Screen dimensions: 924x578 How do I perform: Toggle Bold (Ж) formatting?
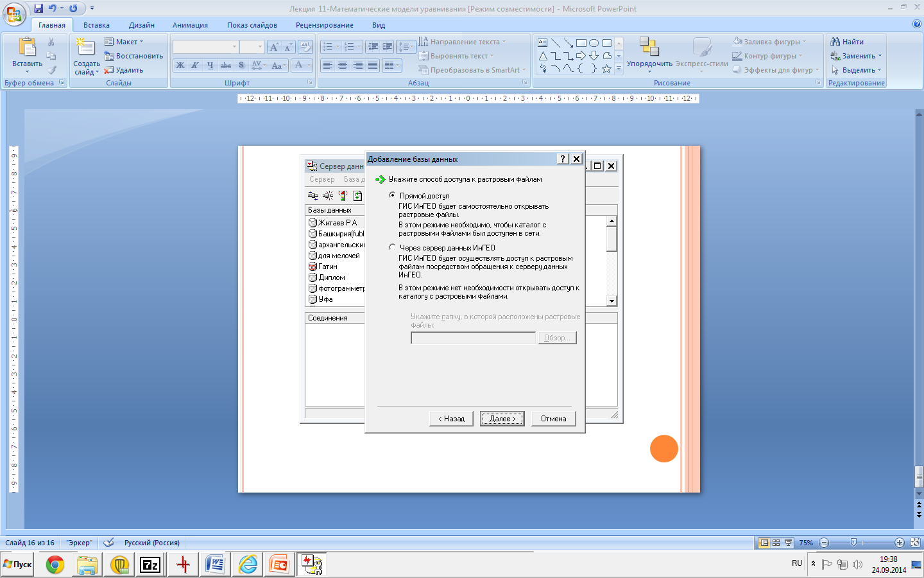pos(180,65)
